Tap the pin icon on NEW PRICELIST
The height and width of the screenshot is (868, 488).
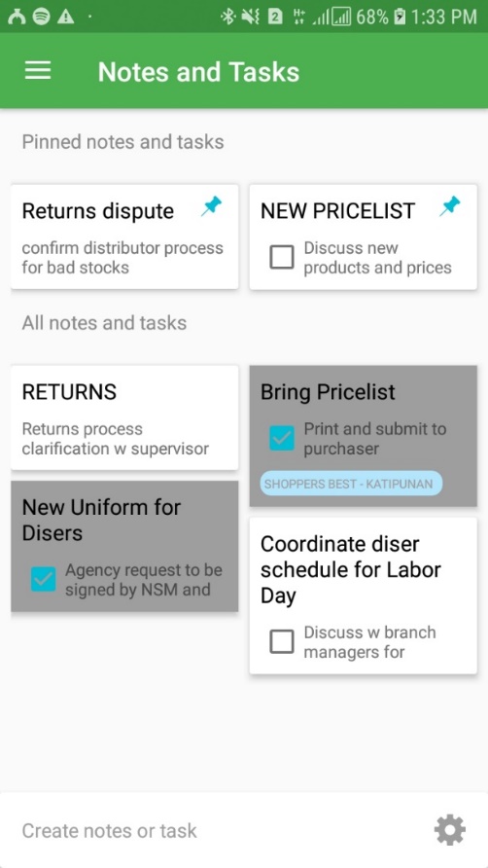pyautogui.click(x=449, y=207)
